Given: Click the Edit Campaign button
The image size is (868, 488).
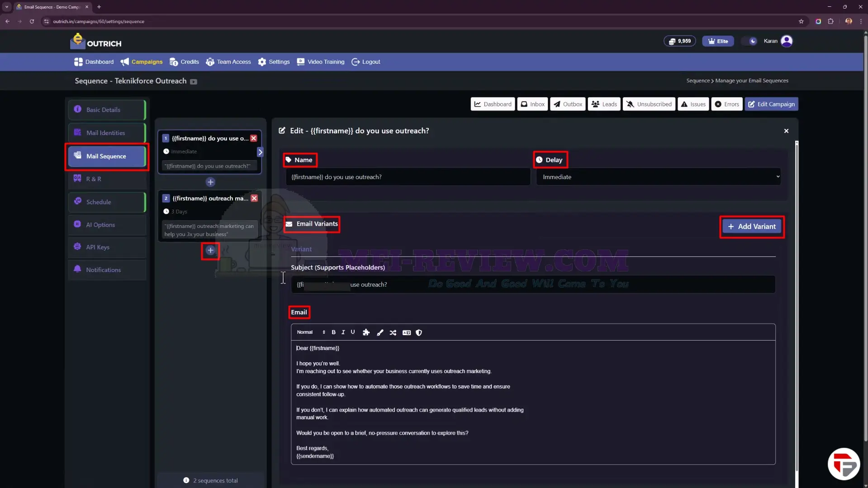Looking at the screenshot, I should (771, 104).
